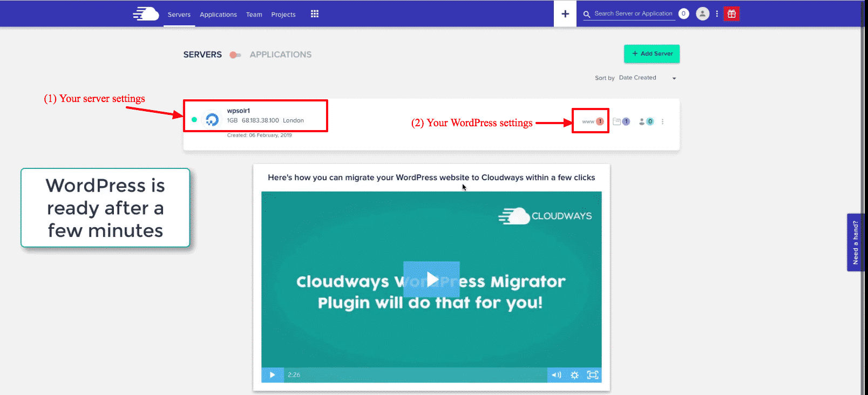The height and width of the screenshot is (395, 868).
Task: Click the search magnifier icon
Action: pos(587,15)
